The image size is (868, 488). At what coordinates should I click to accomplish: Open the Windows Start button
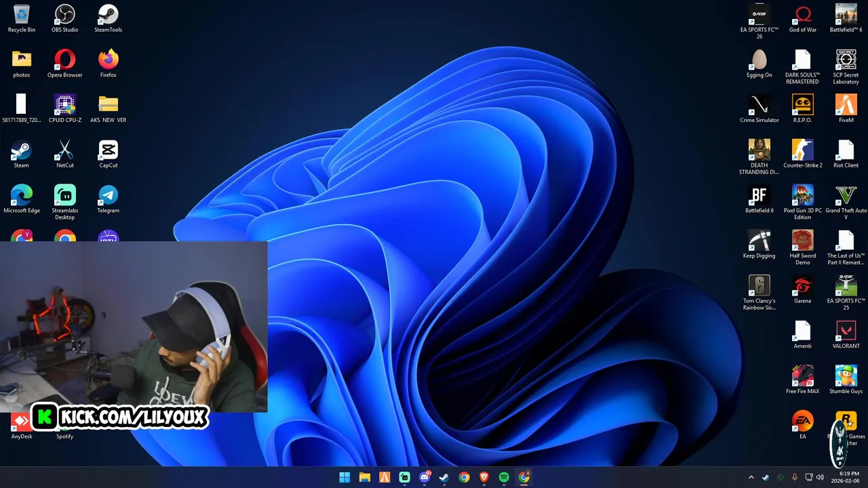[x=344, y=477]
